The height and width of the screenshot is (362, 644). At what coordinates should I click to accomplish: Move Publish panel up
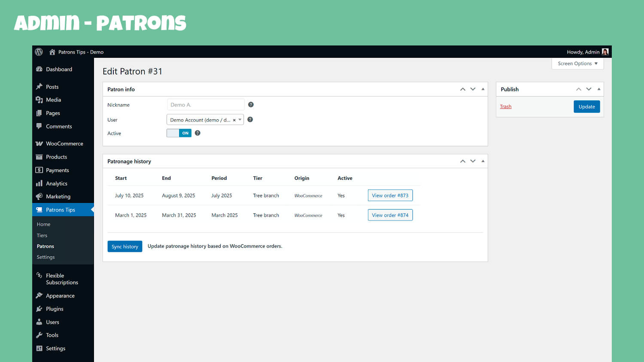(x=579, y=89)
